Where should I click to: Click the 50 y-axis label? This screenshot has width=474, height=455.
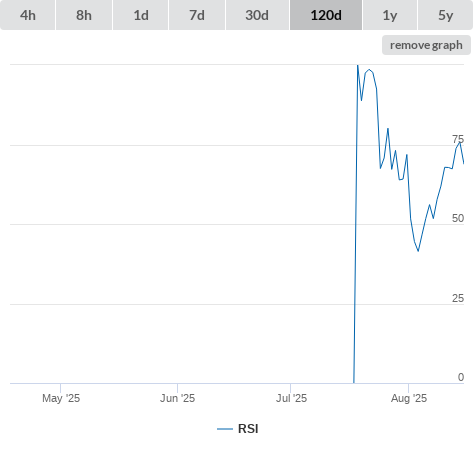pyautogui.click(x=458, y=218)
